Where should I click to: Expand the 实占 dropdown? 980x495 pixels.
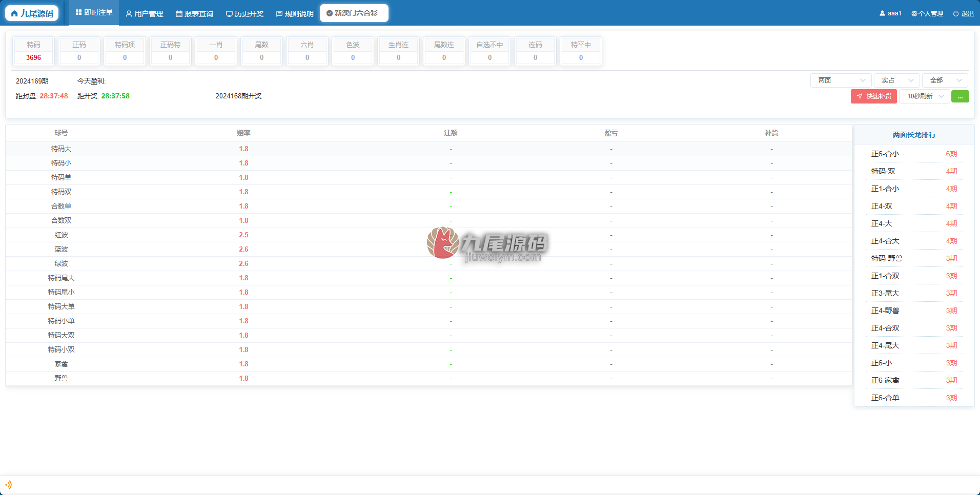coord(897,80)
